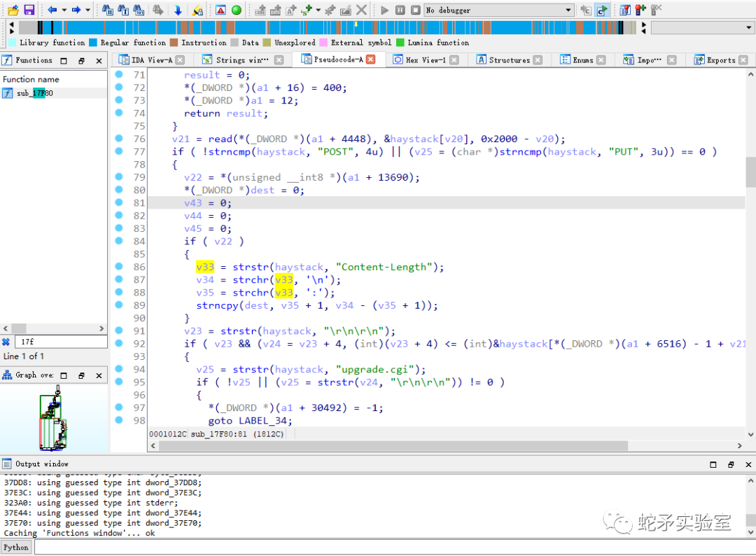Start the process with the play icon
756x556 pixels.
pos(384,10)
